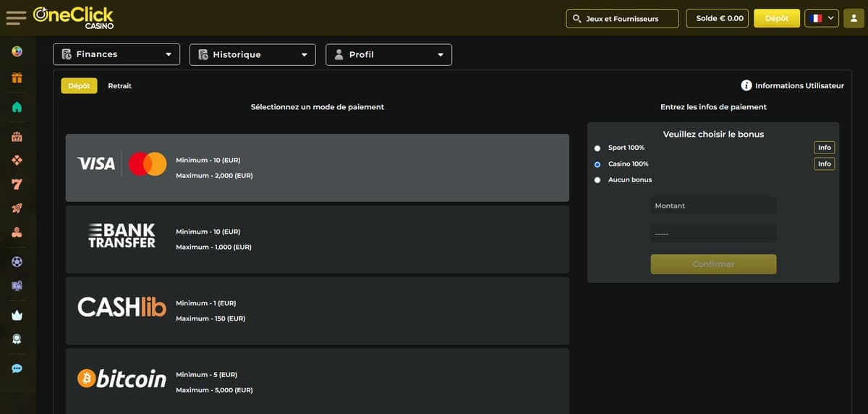Click the award ribbon sidebar icon

(17, 339)
